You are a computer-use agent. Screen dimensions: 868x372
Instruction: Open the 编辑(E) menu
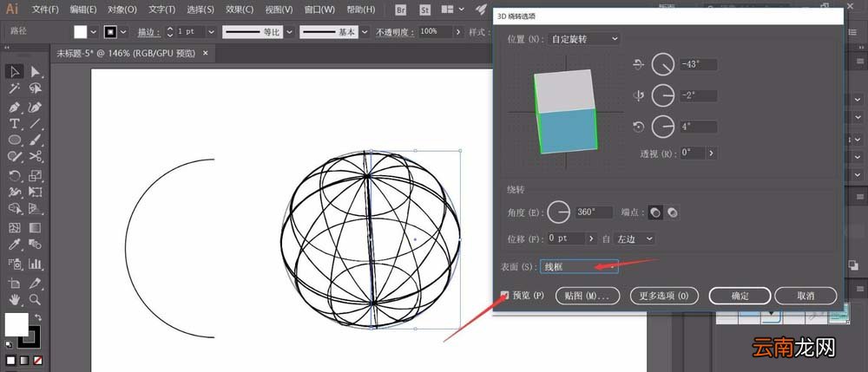tap(83, 10)
